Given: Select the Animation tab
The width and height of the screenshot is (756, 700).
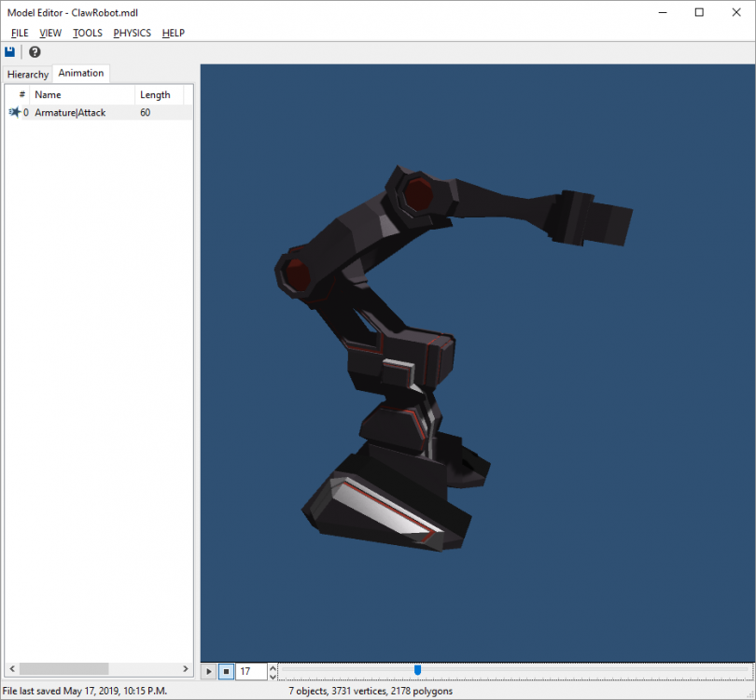Looking at the screenshot, I should pos(81,74).
